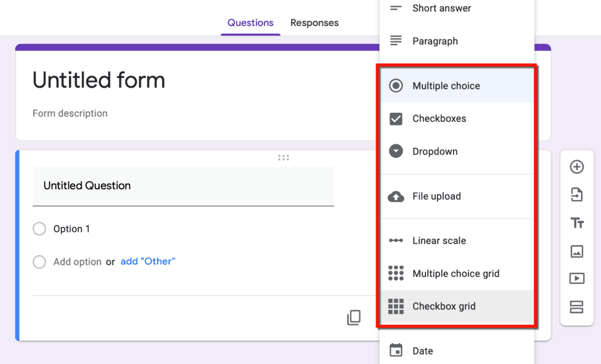Duplicate the question using the copy icon
The height and width of the screenshot is (364, 601).
pyautogui.click(x=354, y=318)
